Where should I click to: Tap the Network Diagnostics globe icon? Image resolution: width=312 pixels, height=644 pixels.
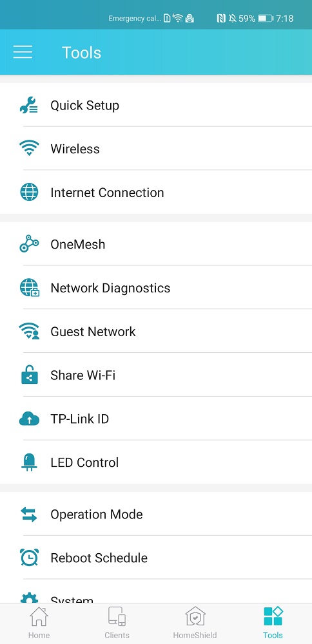[29, 288]
